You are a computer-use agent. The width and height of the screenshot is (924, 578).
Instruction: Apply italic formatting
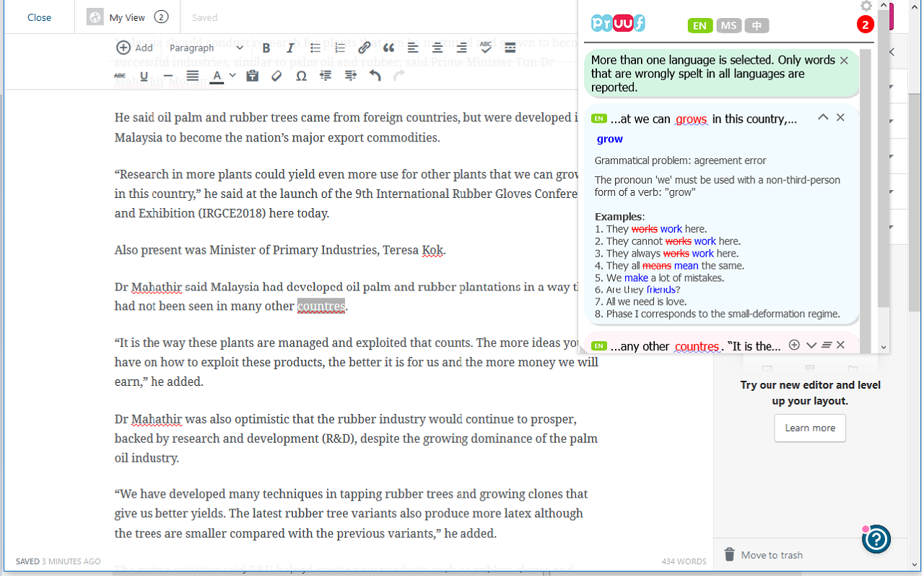290,48
